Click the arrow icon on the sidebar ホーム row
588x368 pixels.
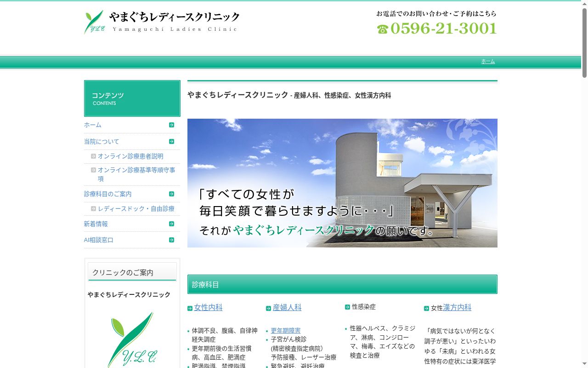tap(171, 125)
